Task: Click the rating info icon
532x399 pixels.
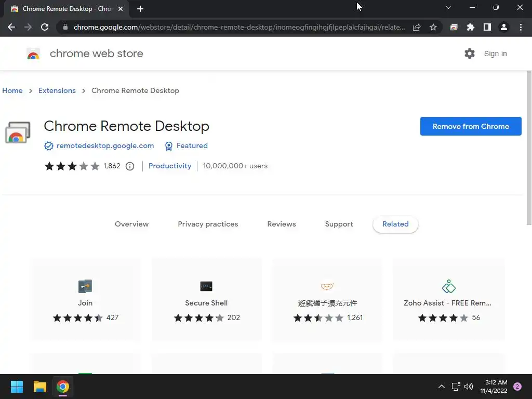Action: coord(130,166)
